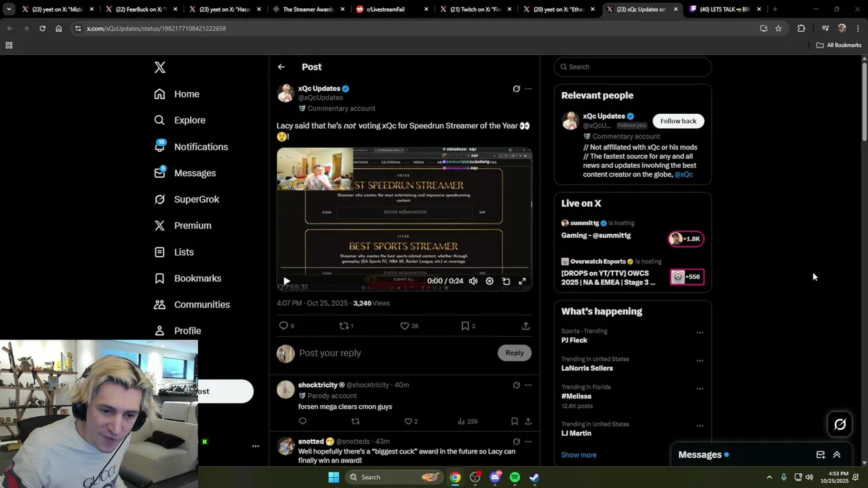This screenshot has height=488, width=868.
Task: Open Steam from taskbar
Action: click(534, 477)
